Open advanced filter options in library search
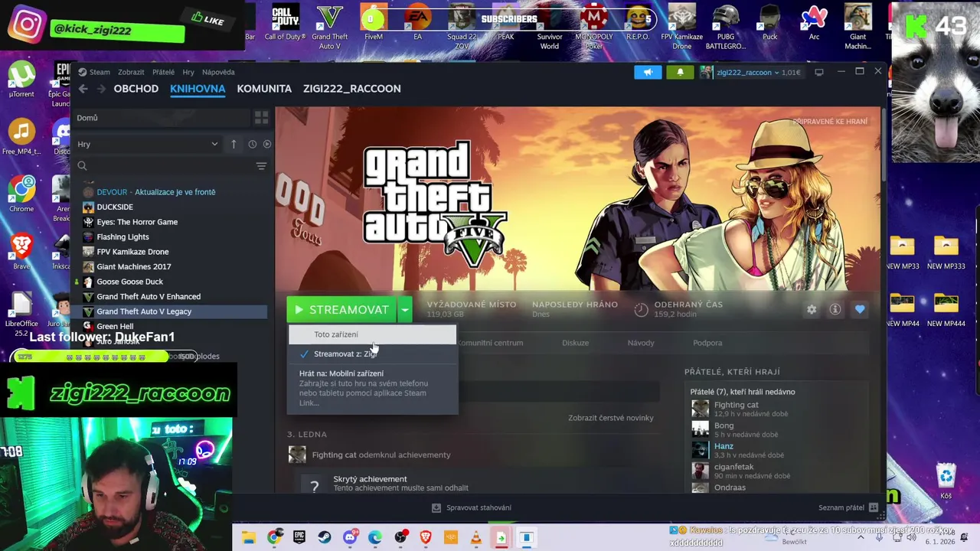980x551 pixels. [261, 166]
